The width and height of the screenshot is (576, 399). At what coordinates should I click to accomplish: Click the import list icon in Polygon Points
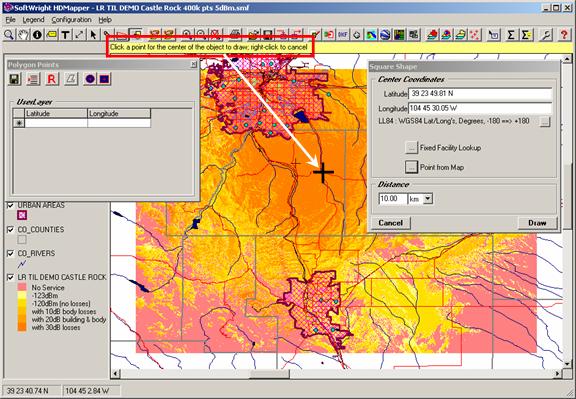click(x=33, y=79)
